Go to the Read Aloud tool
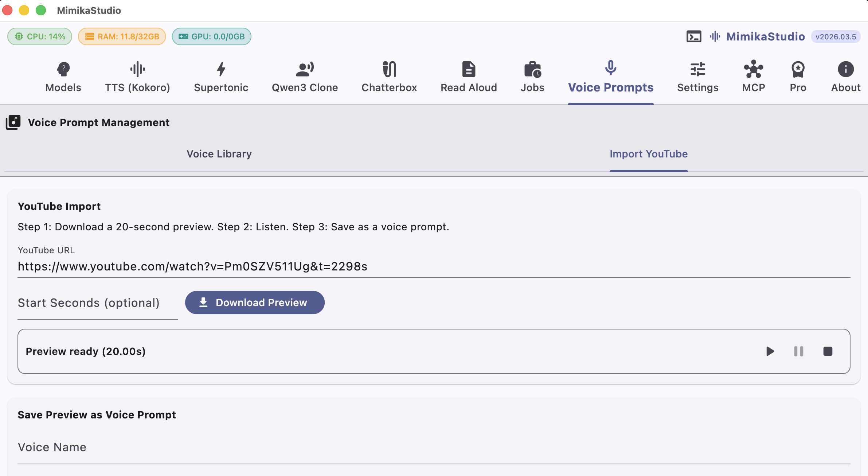Image resolution: width=868 pixels, height=476 pixels. 469,77
